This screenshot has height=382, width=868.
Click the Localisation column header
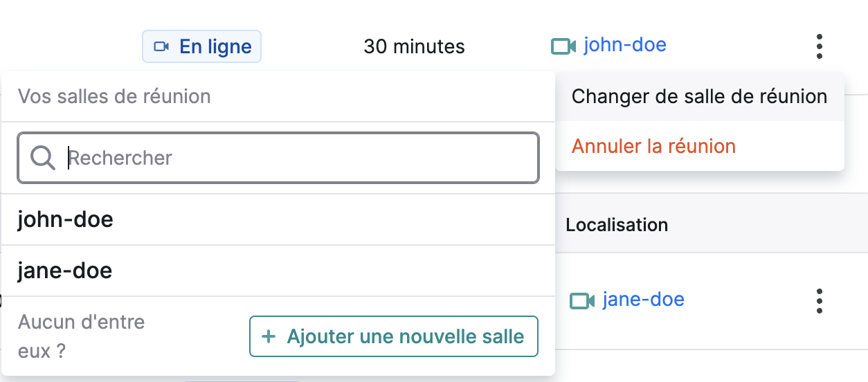(617, 225)
